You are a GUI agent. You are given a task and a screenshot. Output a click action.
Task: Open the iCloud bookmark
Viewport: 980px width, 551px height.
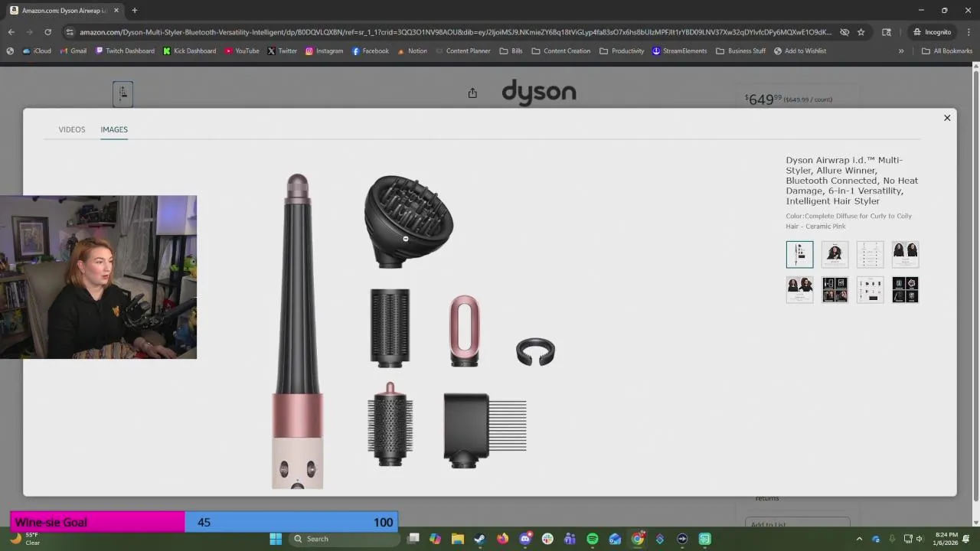tap(37, 51)
